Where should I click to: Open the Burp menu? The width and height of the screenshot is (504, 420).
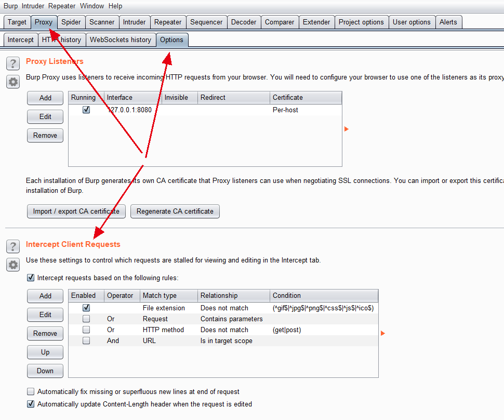(x=10, y=6)
